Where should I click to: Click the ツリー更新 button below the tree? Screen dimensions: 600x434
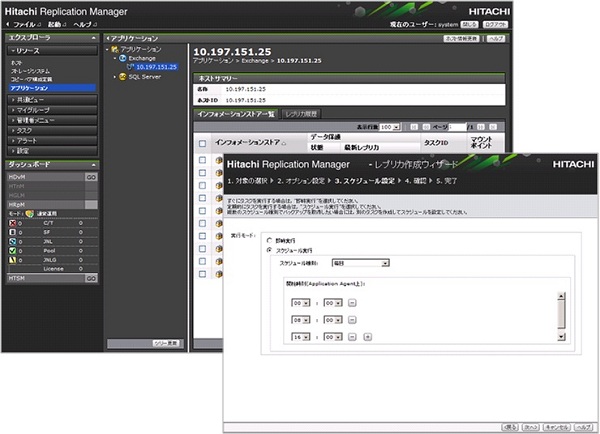click(x=166, y=343)
